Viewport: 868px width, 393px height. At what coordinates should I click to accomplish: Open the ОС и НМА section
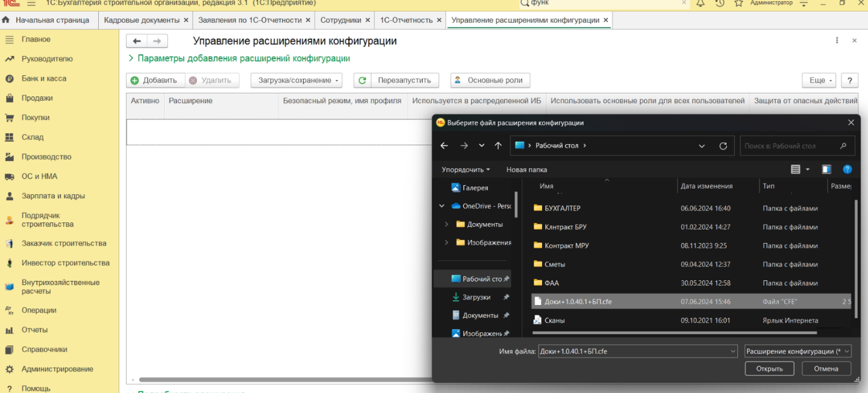(x=39, y=177)
